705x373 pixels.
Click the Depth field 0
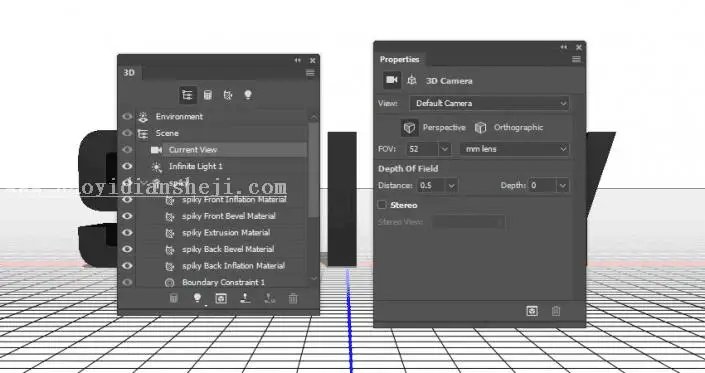(x=543, y=186)
